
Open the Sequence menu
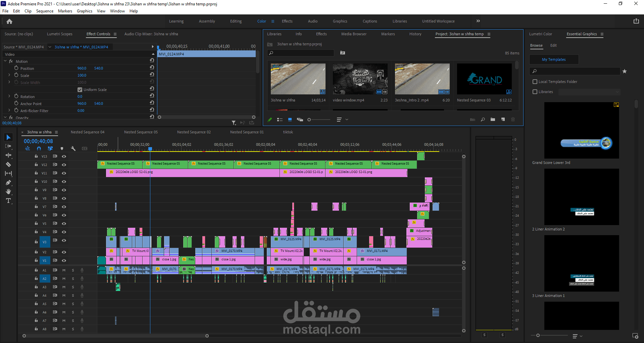(45, 11)
